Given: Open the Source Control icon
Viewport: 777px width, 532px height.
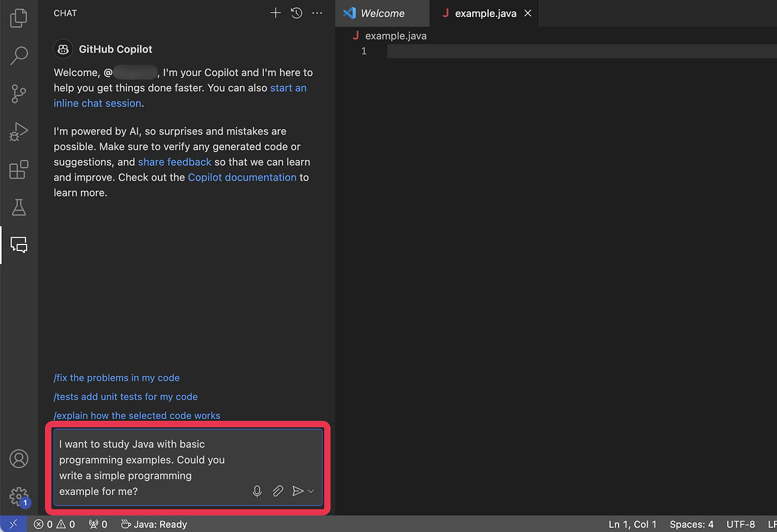Looking at the screenshot, I should [19, 94].
